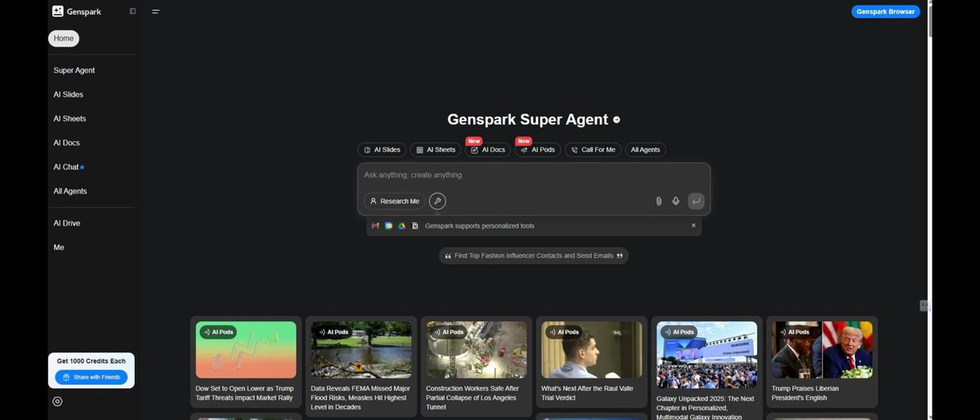Click the Genspark Browser button
This screenshot has width=980, height=420.
[x=885, y=11]
